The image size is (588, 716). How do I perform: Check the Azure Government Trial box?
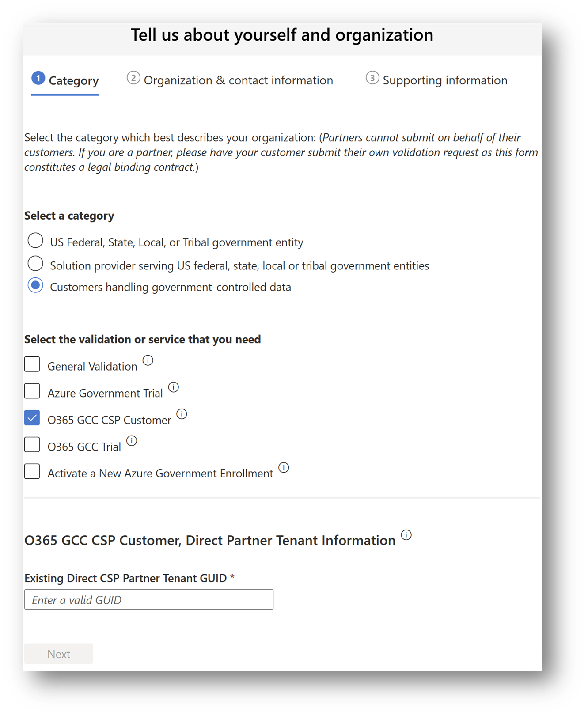[x=32, y=391]
